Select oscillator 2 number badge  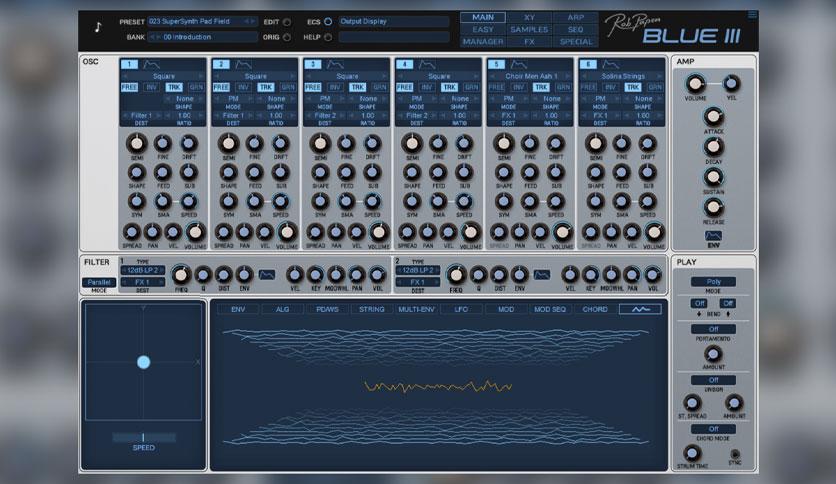point(221,64)
